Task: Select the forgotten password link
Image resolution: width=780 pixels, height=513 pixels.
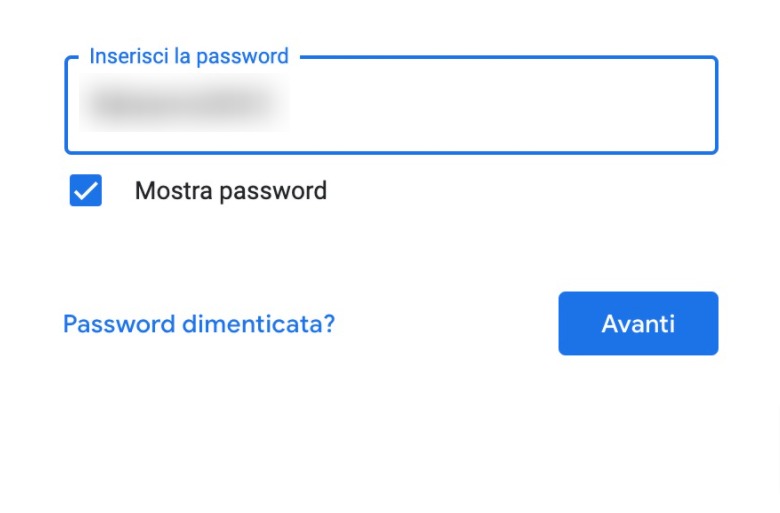Action: click(199, 324)
